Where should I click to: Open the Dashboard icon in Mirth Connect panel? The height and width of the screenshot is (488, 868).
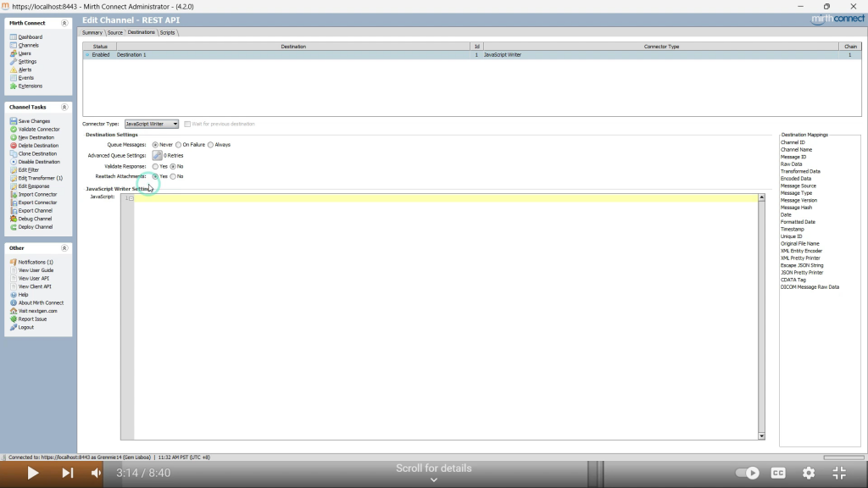pos(14,37)
